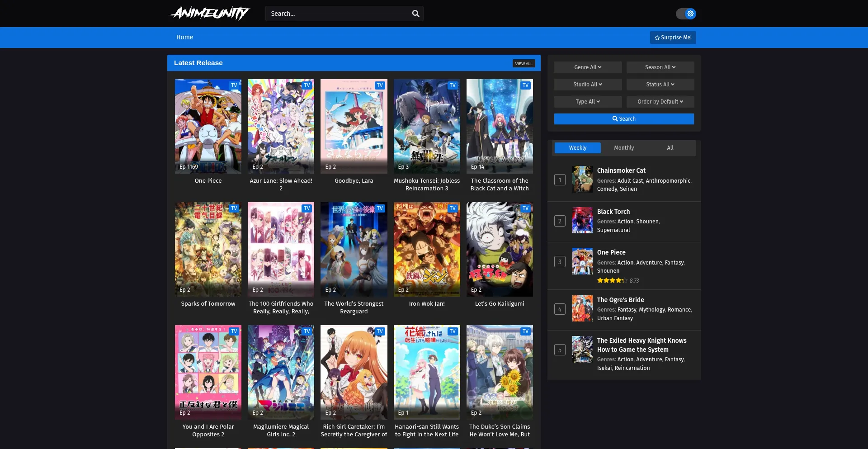Viewport: 868px width, 449px height.
Task: Open One Piece in the weekly ranking
Action: click(611, 252)
